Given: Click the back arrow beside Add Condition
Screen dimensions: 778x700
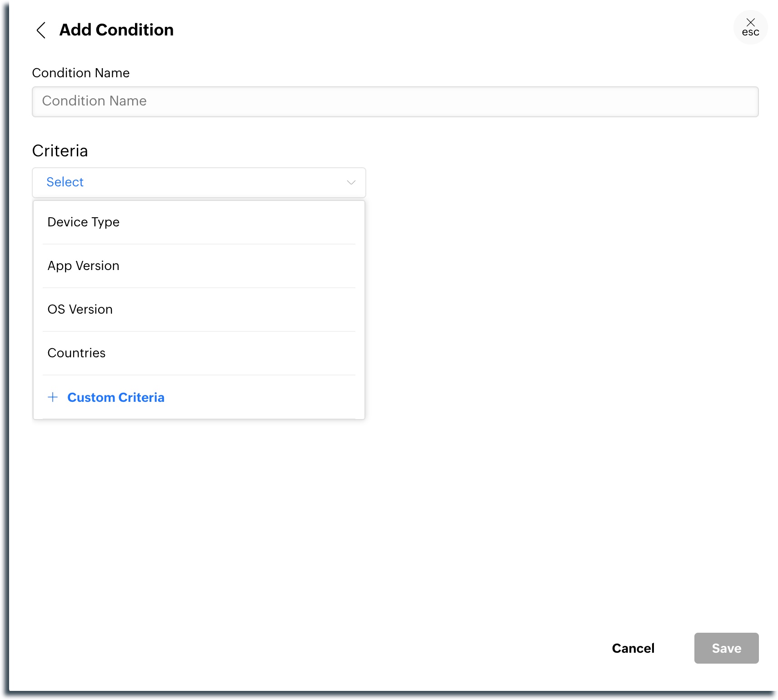Looking at the screenshot, I should tap(41, 30).
